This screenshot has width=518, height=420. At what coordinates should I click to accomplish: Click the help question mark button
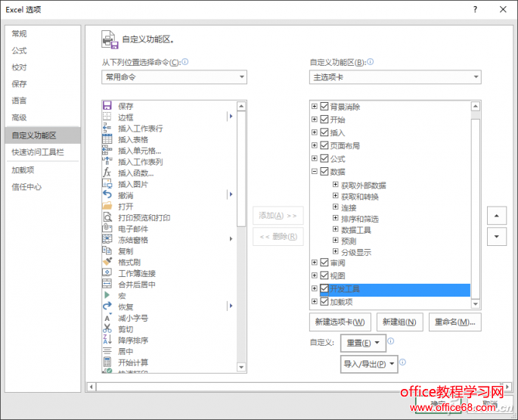(x=475, y=9)
